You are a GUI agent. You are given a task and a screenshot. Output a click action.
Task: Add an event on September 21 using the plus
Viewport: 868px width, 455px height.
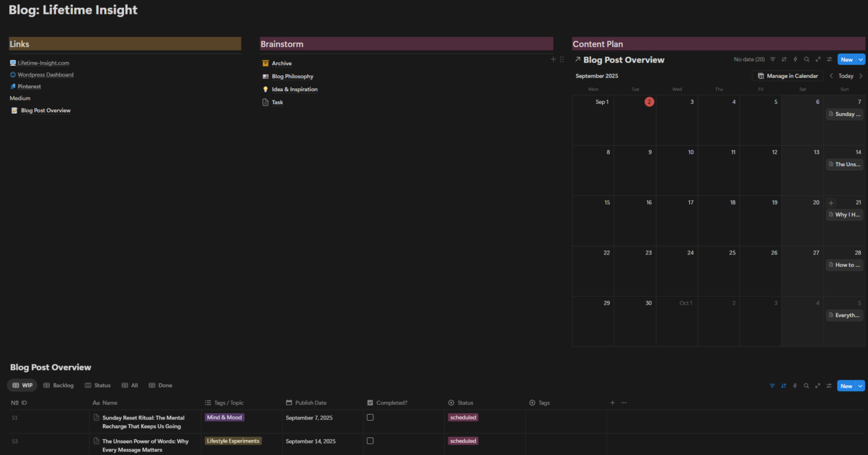[831, 202]
